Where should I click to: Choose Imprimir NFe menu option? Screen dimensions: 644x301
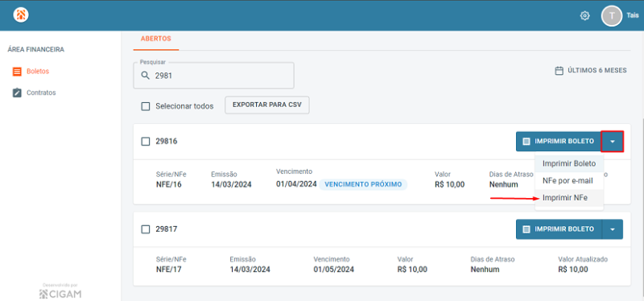pyautogui.click(x=569, y=198)
